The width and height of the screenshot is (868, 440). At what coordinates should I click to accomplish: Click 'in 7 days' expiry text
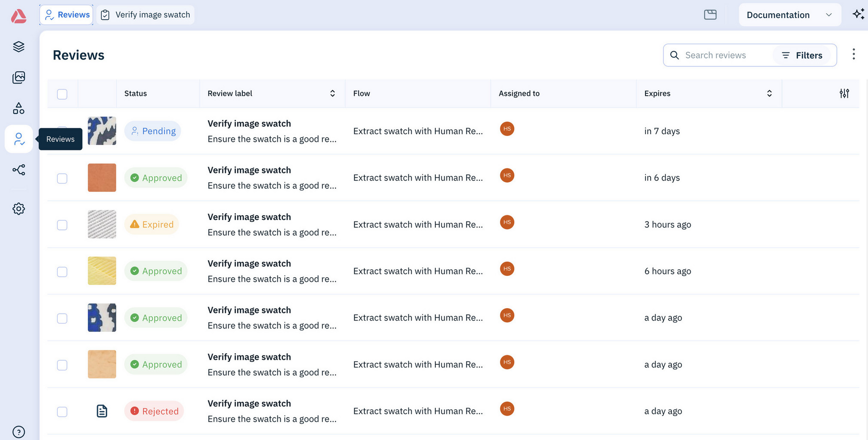662,131
